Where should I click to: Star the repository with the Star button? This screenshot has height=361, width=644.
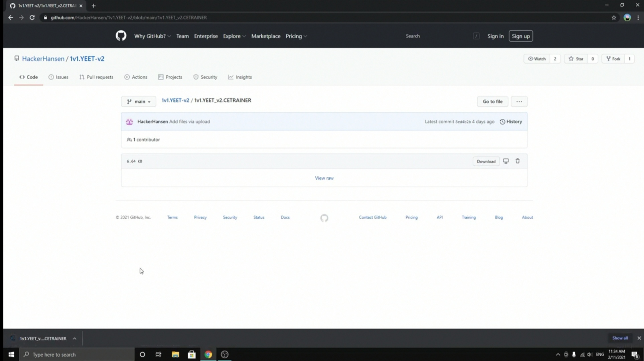click(576, 59)
